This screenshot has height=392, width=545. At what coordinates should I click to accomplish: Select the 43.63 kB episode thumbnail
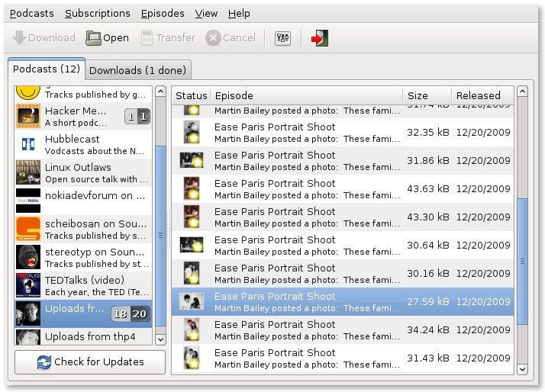[x=191, y=189]
